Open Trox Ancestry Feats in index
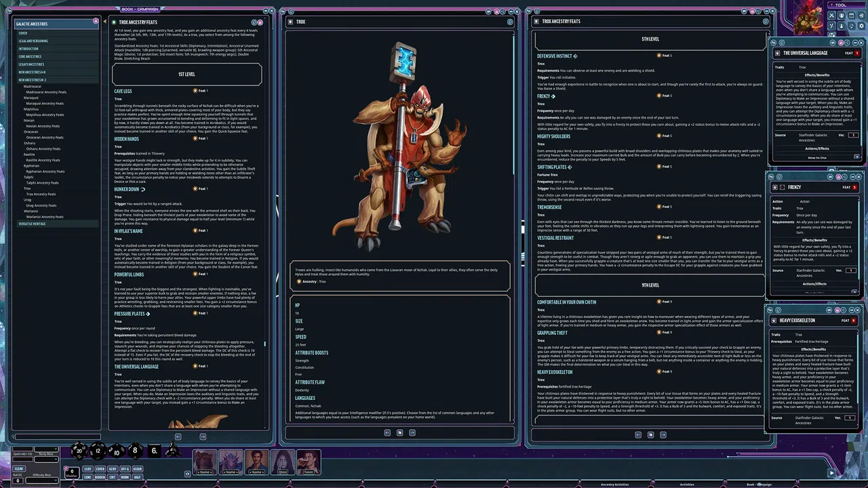Viewport: 868px width, 488px height. (41, 194)
